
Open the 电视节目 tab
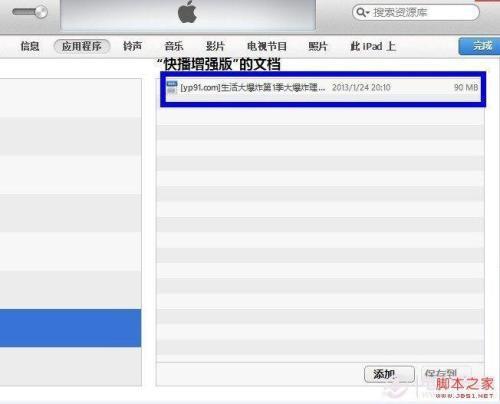pyautogui.click(x=267, y=46)
